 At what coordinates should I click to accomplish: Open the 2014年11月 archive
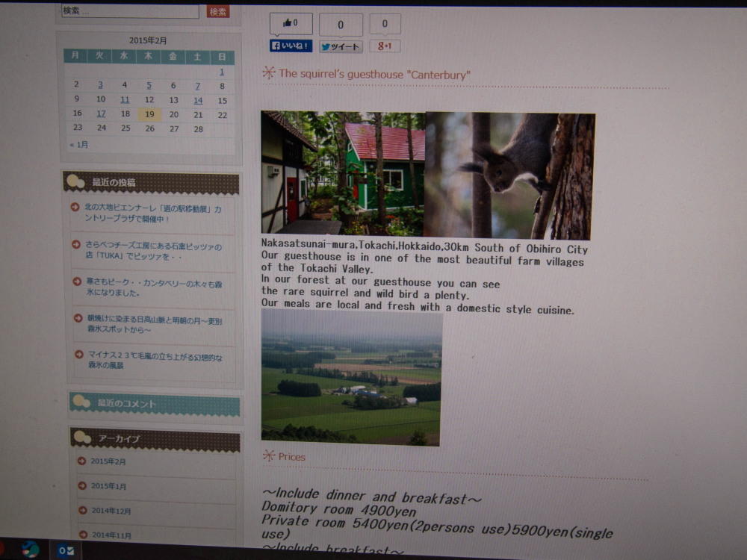click(x=112, y=535)
